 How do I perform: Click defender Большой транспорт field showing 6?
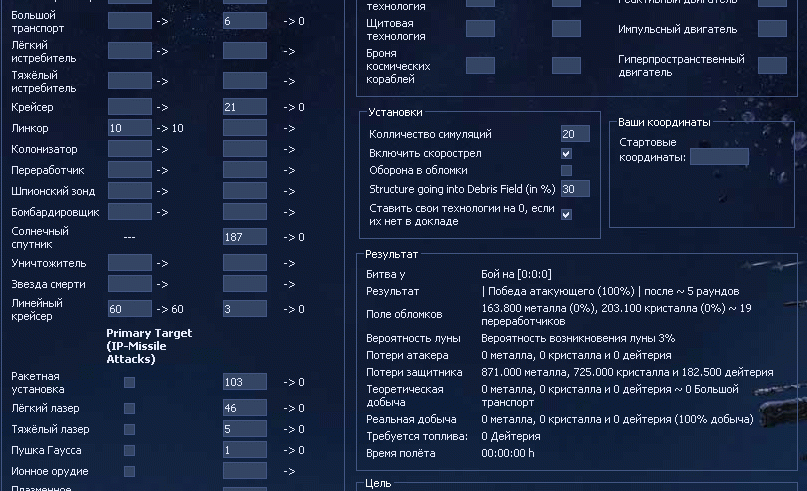point(244,21)
